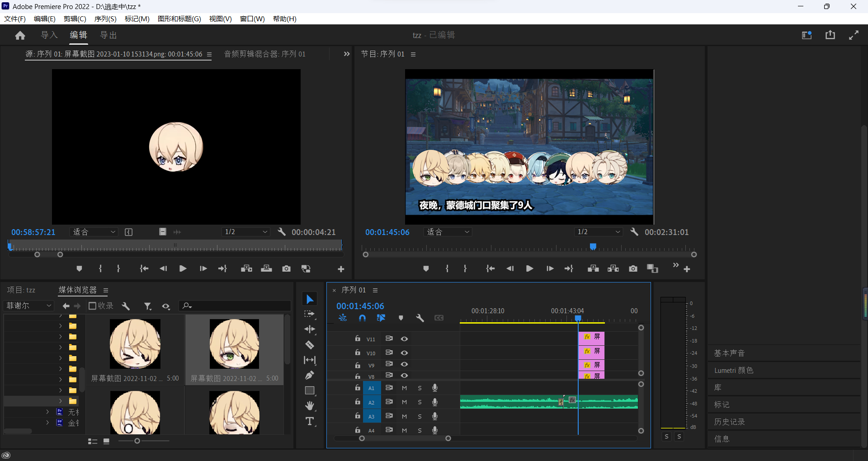Toggle lock on track V9
Image resolution: width=868 pixels, height=461 pixels.
point(358,365)
